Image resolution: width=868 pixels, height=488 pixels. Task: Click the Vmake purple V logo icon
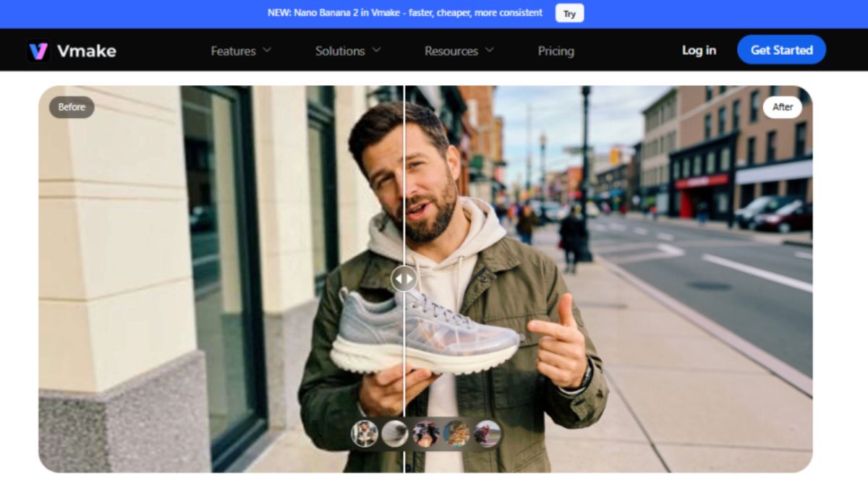[38, 51]
